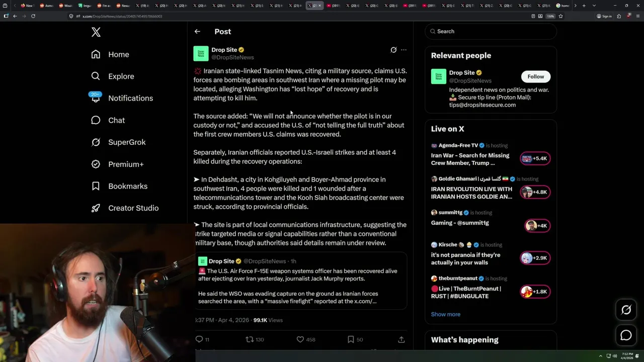Open the quoted Drop Site post card
The image size is (644, 362).
point(301,281)
